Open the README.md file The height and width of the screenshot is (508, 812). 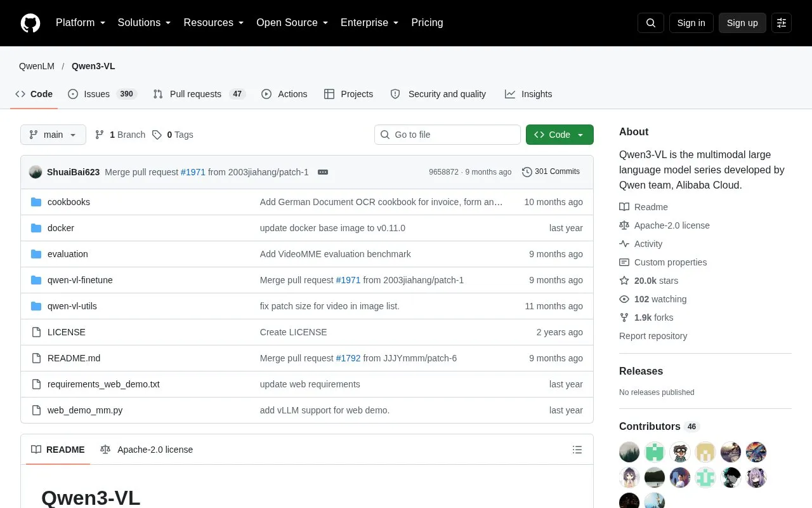pos(74,358)
